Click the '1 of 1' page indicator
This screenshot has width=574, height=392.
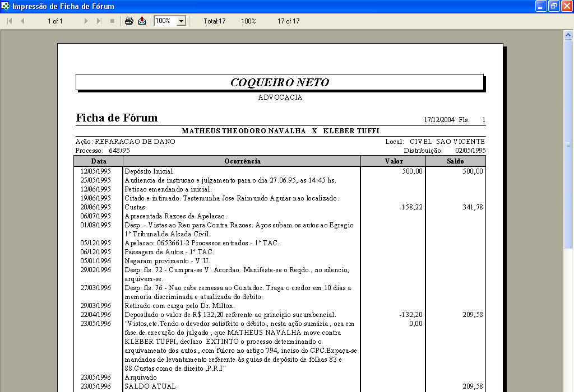55,21
